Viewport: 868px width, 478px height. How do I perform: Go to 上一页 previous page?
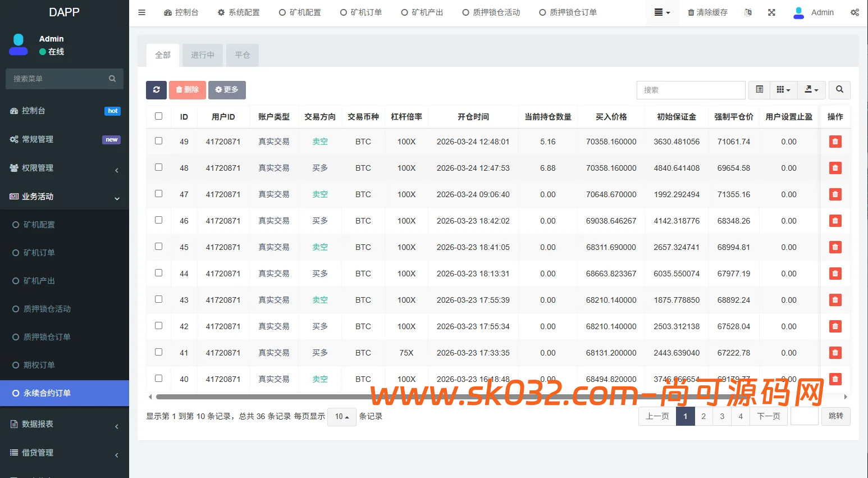[x=657, y=416]
